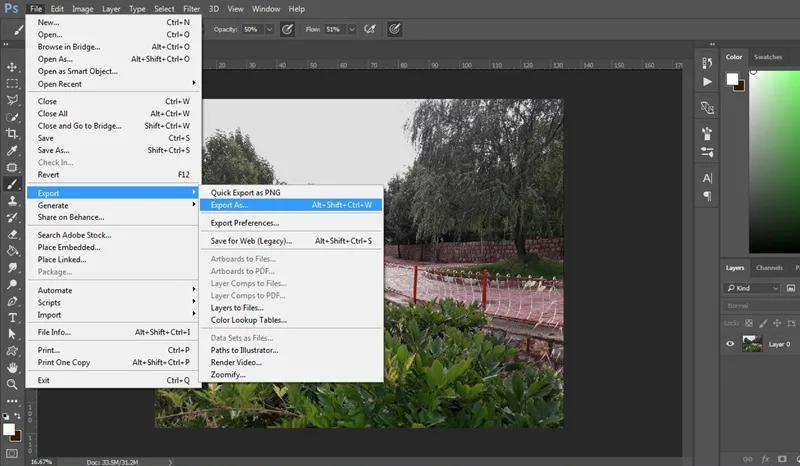Open the Kind filter dropdown
The width and height of the screenshot is (800, 466).
point(752,288)
